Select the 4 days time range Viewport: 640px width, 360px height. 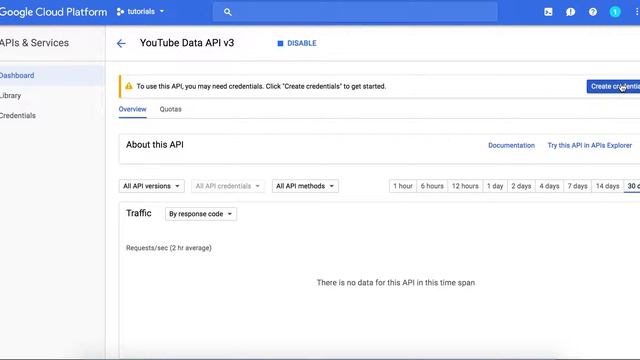(549, 186)
